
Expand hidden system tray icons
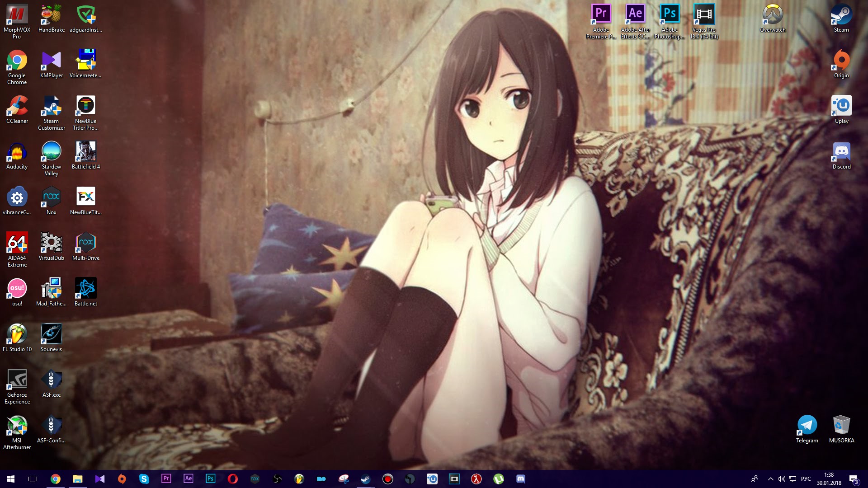tap(770, 479)
